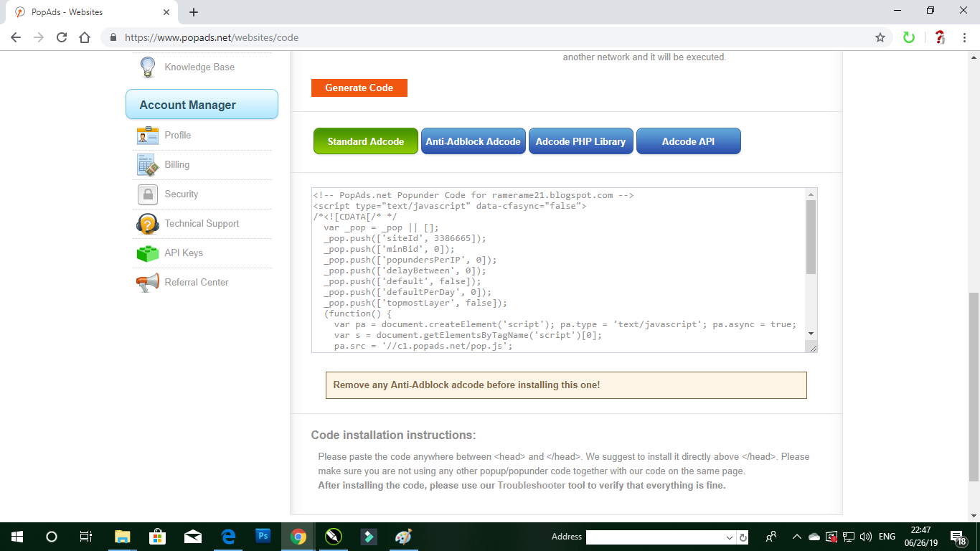Open Knowledge Base via the lightbulb icon

tap(148, 67)
